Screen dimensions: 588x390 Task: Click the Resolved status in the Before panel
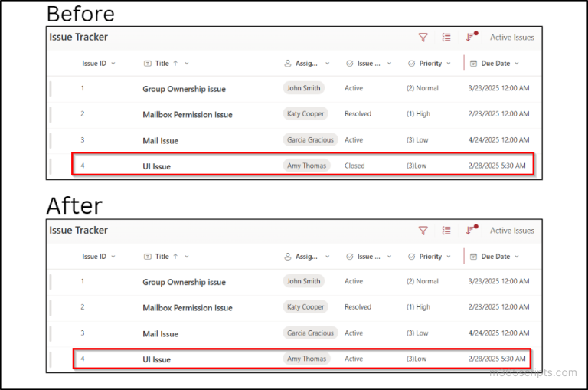coord(358,113)
